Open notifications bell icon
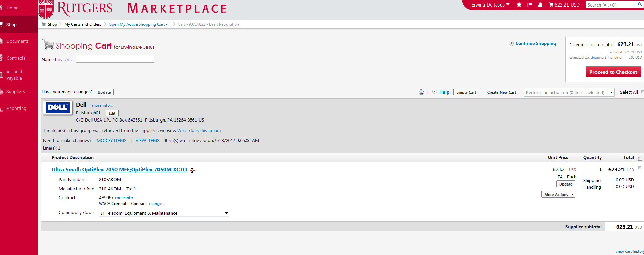 [540, 5]
